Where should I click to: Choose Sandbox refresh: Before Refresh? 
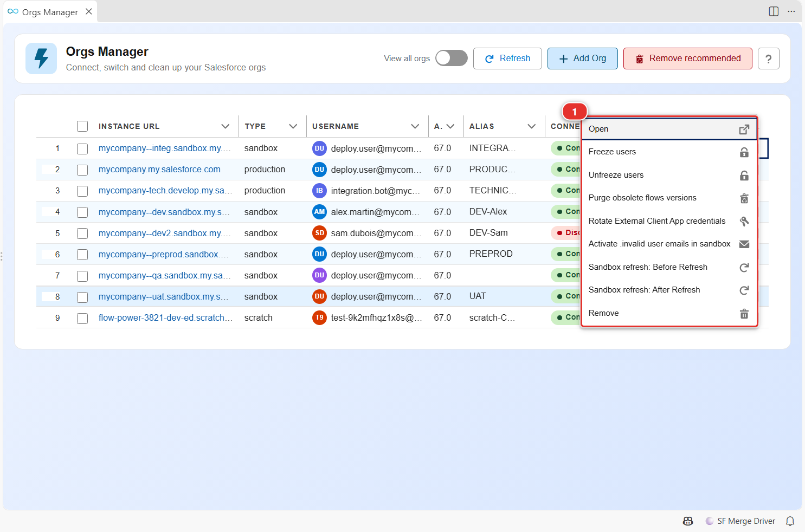(669, 267)
